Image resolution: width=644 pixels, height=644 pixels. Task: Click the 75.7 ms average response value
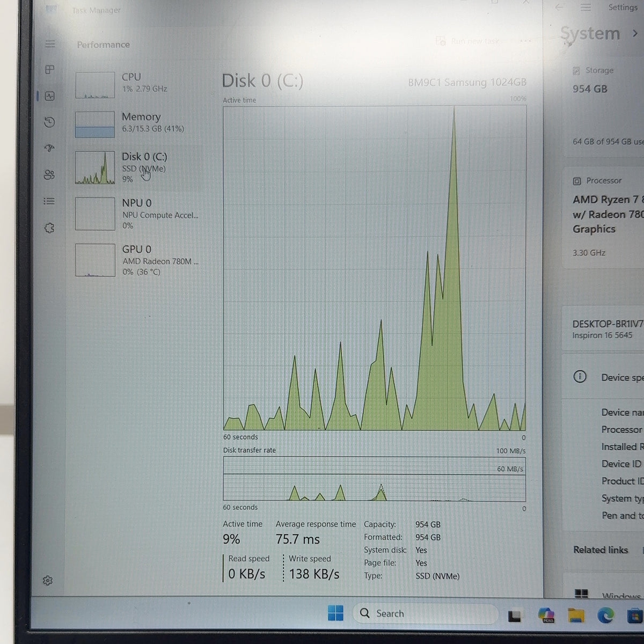click(x=298, y=539)
